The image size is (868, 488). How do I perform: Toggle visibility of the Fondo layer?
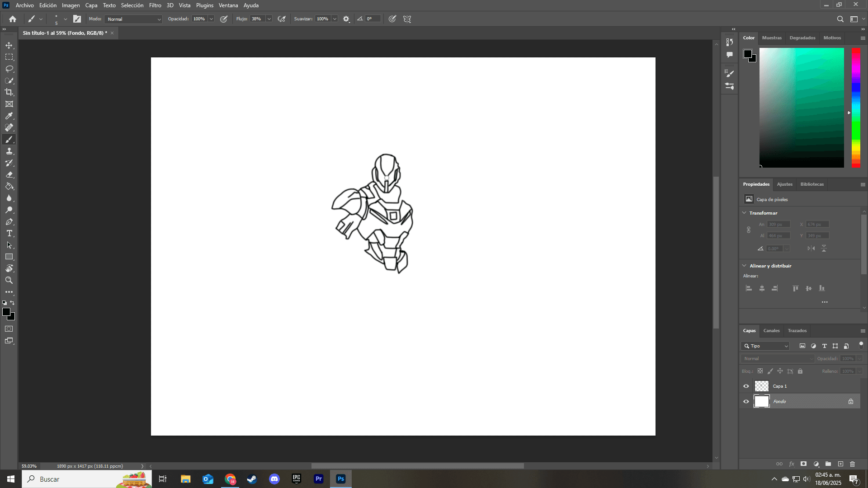tap(746, 402)
